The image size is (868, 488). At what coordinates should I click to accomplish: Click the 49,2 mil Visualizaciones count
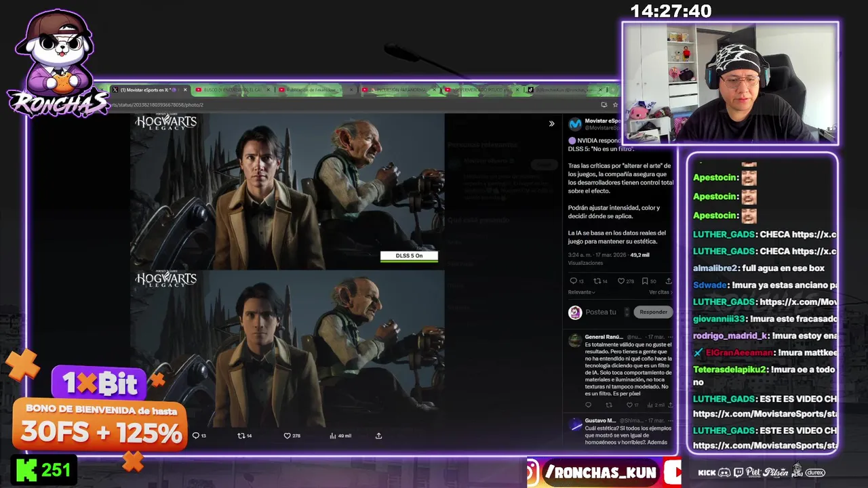[640, 256]
